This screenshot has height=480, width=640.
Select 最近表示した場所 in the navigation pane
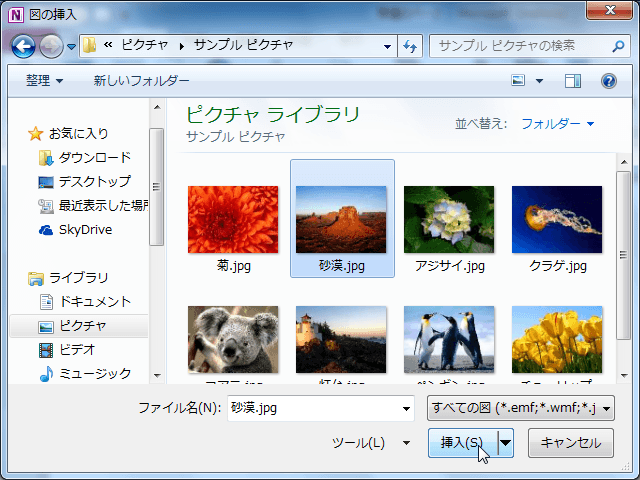click(103, 206)
